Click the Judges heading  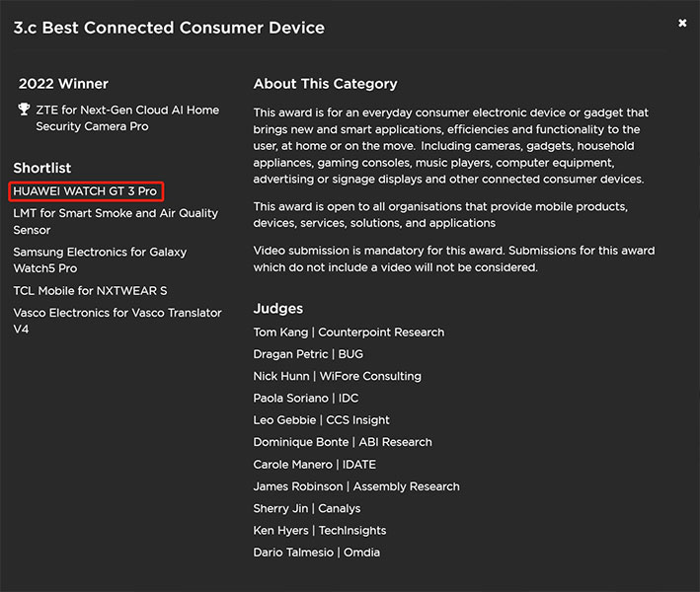277,309
